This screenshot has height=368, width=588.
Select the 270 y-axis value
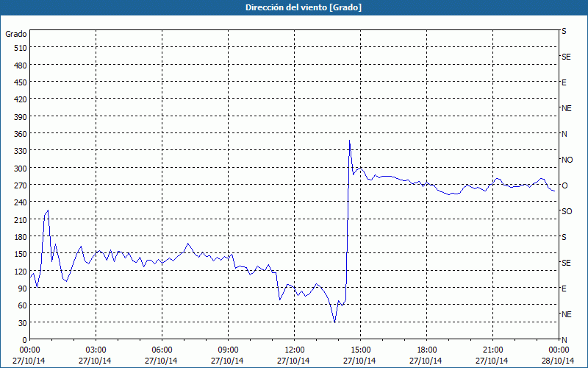(21, 185)
